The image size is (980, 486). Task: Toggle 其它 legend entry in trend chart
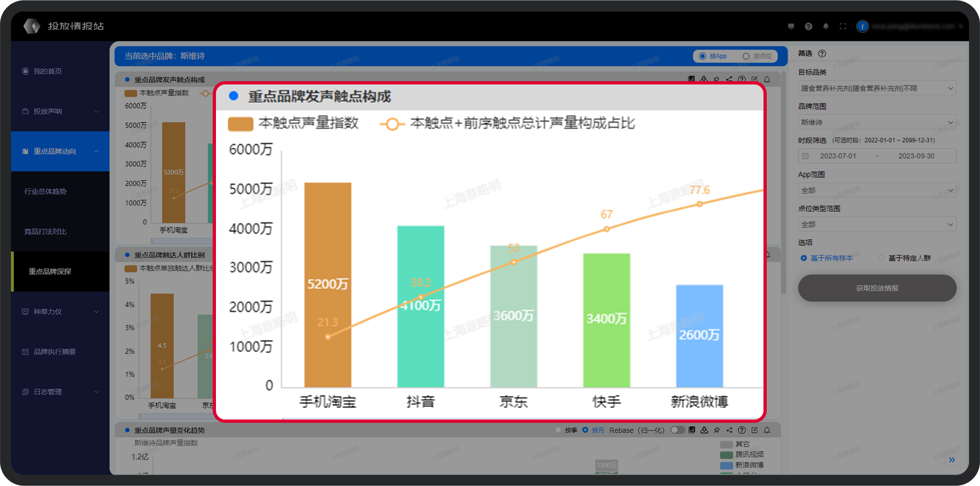pyautogui.click(x=735, y=444)
